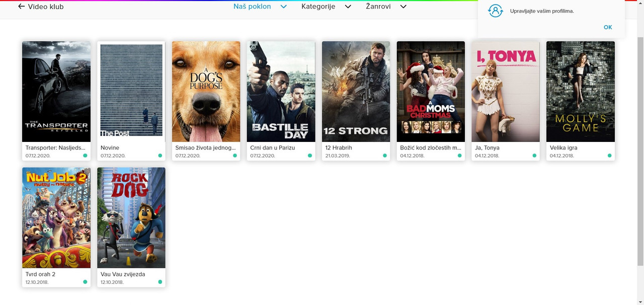644x305 pixels.
Task: Select the title Smisao života jednog...
Action: [x=205, y=148]
